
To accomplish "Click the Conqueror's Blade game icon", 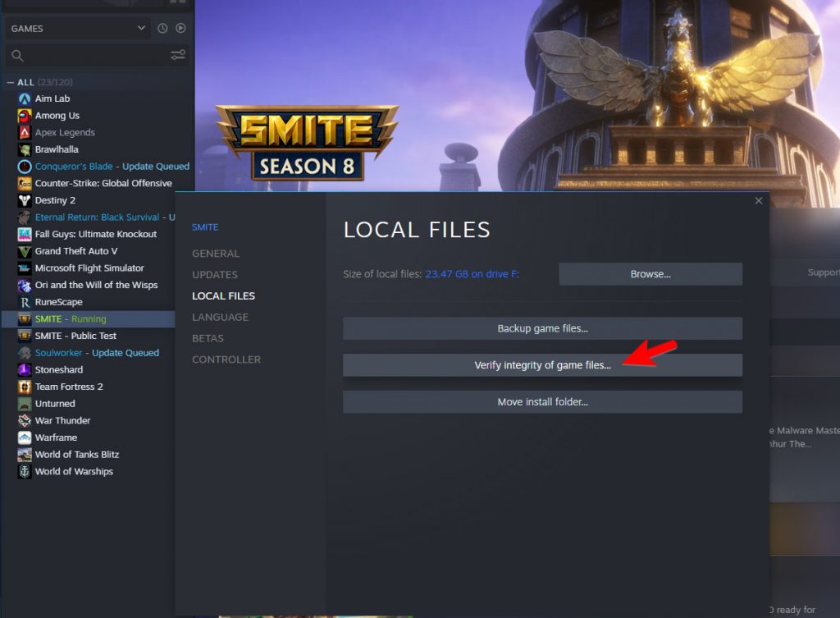I will [24, 166].
